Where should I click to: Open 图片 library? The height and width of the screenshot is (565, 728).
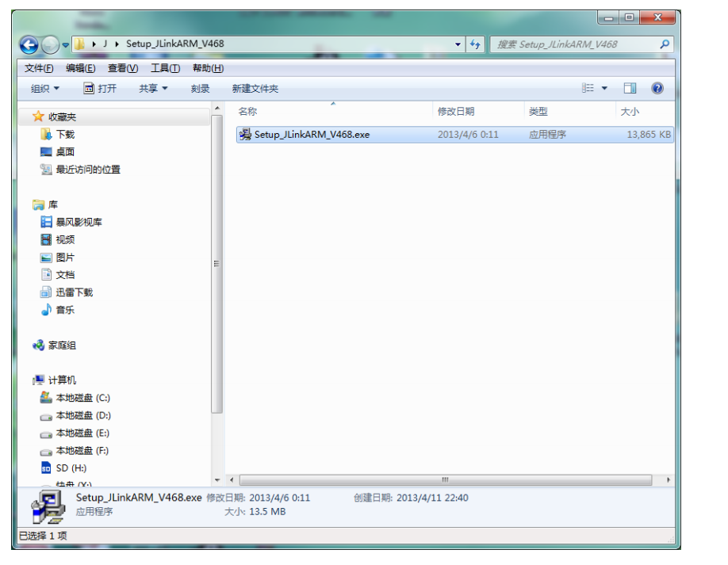(65, 258)
